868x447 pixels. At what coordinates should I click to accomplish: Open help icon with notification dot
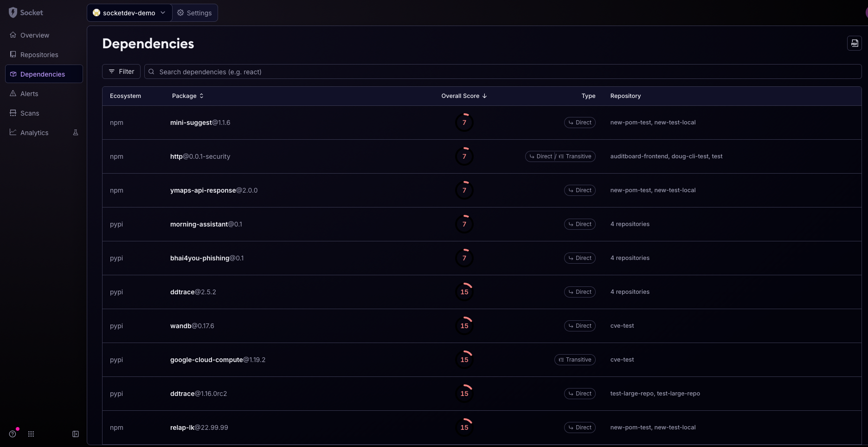click(x=13, y=434)
